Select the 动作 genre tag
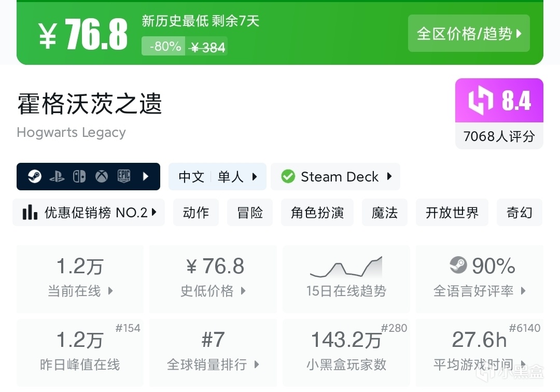Viewport: 560px width, 392px height. pyautogui.click(x=196, y=213)
